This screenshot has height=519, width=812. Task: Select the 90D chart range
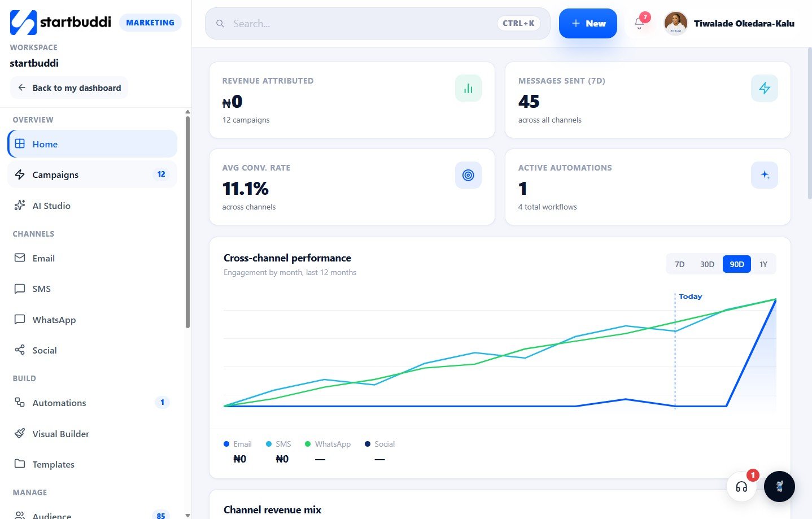tap(736, 264)
